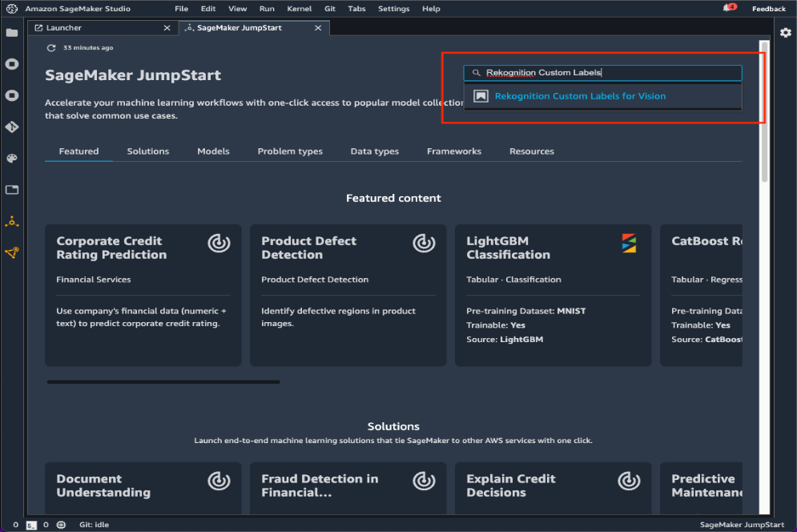The image size is (797, 532).
Task: Open the Frameworks category filter
Action: click(453, 151)
